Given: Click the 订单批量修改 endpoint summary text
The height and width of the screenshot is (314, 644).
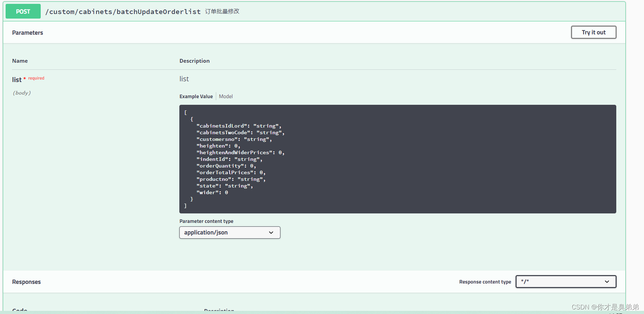Looking at the screenshot, I should tap(222, 11).
